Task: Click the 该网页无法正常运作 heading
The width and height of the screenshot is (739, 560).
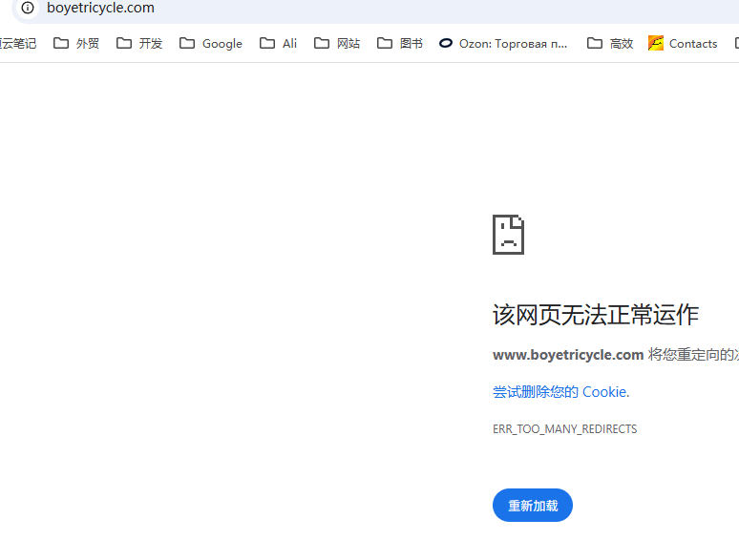Action: point(595,315)
